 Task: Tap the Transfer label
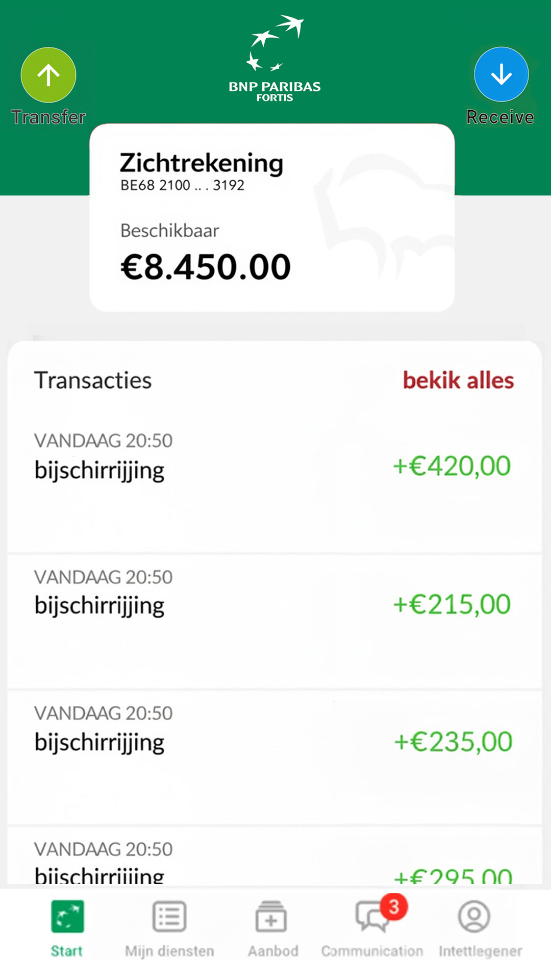[48, 117]
